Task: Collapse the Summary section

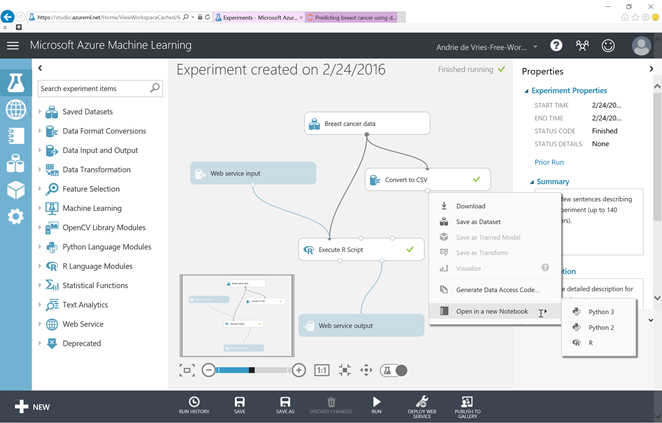Action: (532, 182)
